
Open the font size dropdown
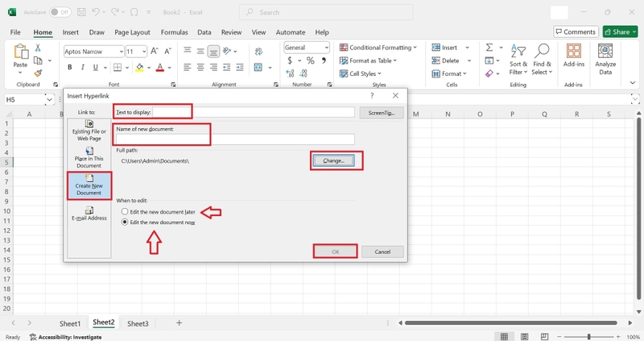pyautogui.click(x=144, y=52)
